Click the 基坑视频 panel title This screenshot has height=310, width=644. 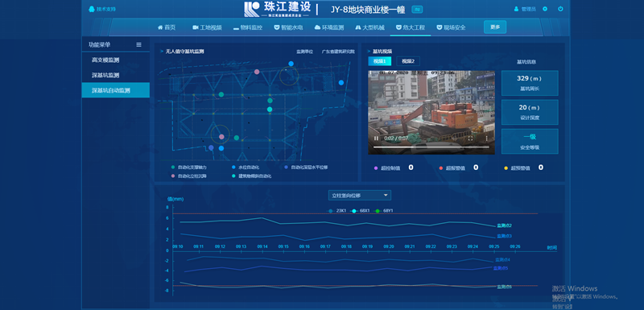382,52
